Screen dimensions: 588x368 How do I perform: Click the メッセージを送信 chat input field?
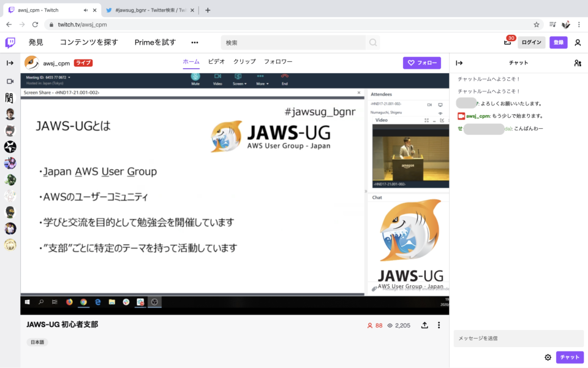(x=519, y=339)
